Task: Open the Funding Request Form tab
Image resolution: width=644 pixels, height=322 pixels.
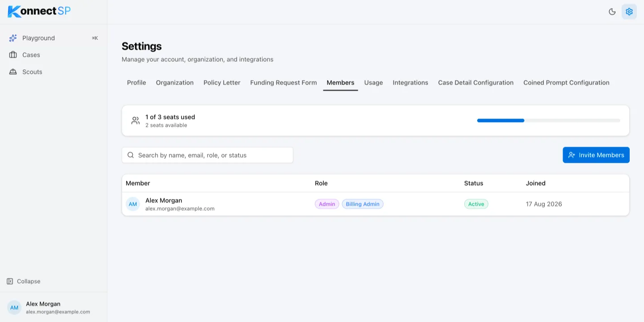Action: pyautogui.click(x=284, y=83)
